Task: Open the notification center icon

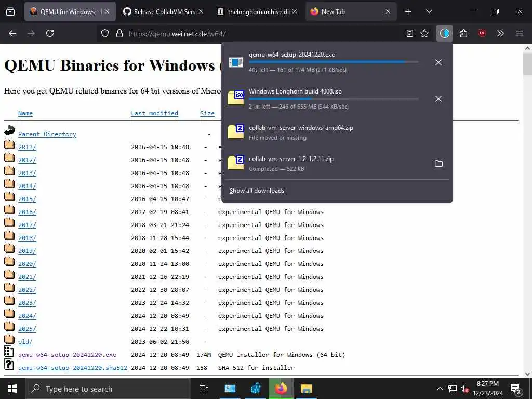Action: coord(516,389)
